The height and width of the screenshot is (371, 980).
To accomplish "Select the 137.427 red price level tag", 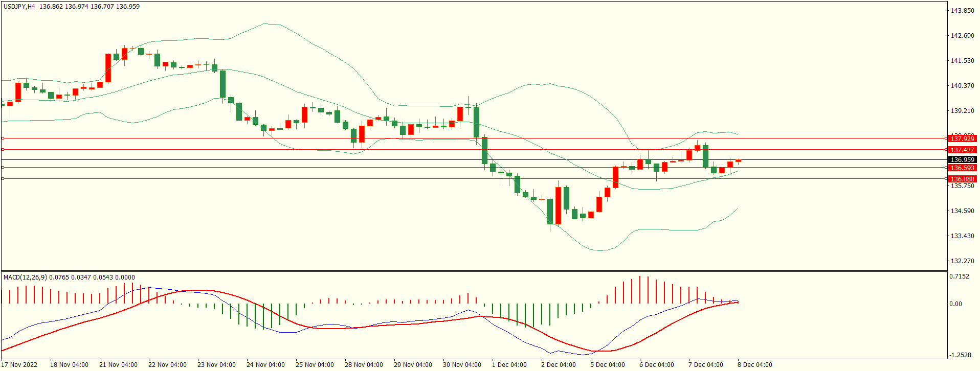I will click(x=962, y=150).
